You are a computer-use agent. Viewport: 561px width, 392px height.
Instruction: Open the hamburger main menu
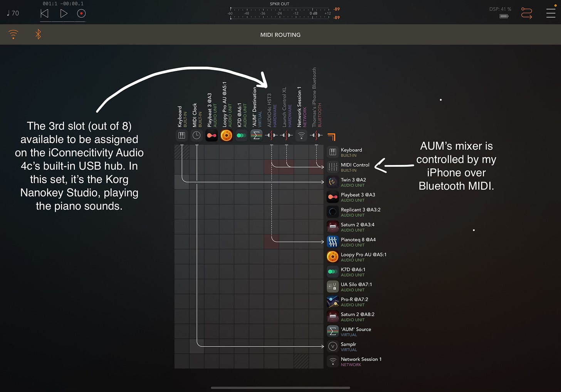(x=551, y=13)
